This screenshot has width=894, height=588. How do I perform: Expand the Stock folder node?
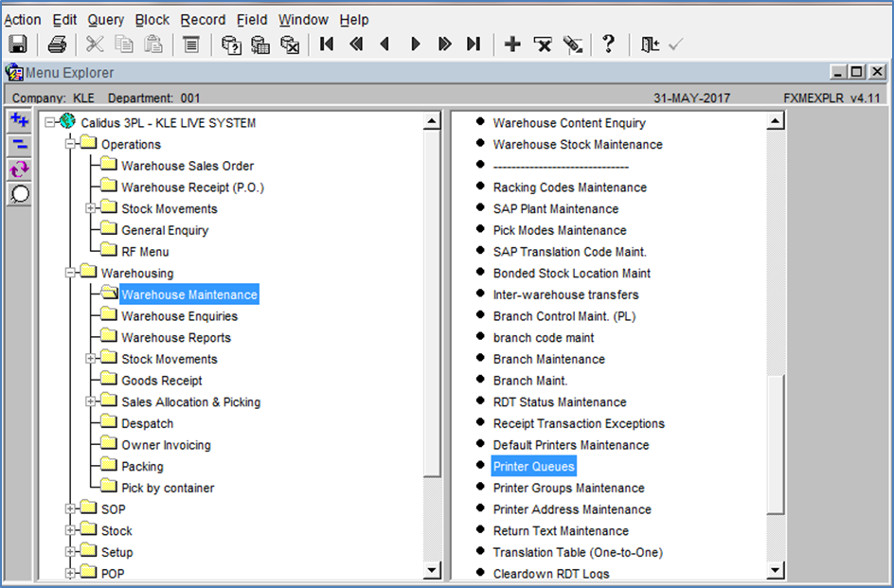click(x=70, y=530)
